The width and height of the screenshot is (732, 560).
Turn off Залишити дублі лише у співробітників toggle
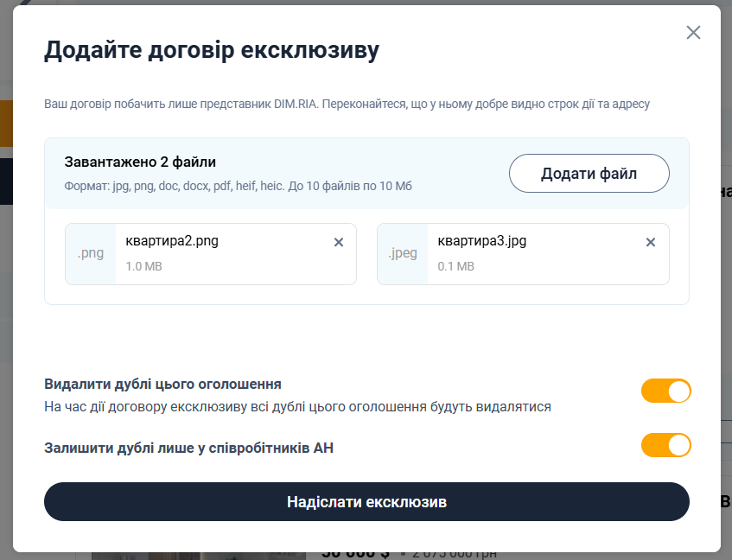[665, 445]
